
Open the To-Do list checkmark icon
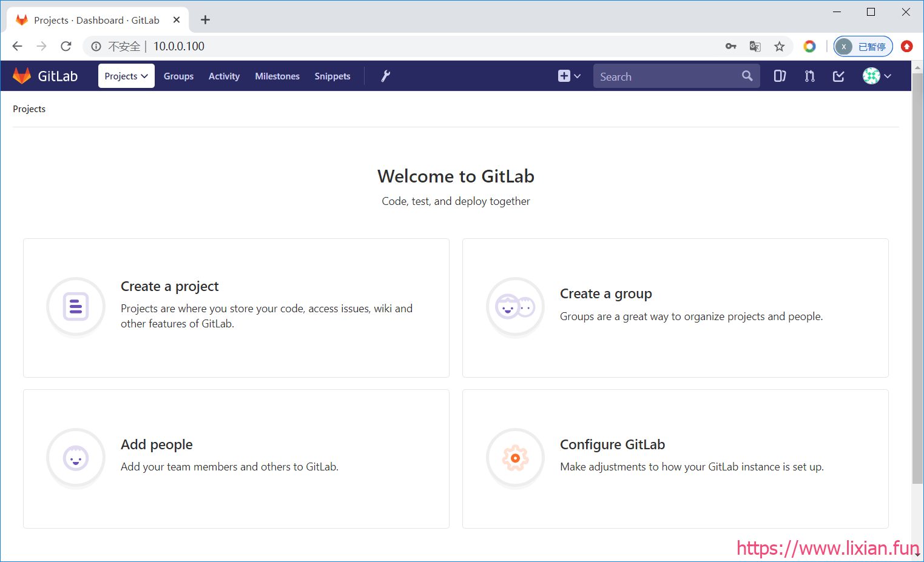(838, 76)
